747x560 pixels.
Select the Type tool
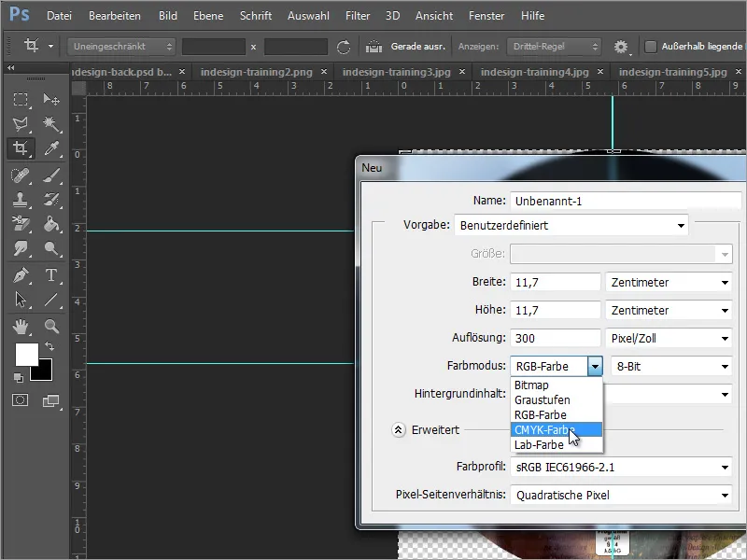click(51, 275)
